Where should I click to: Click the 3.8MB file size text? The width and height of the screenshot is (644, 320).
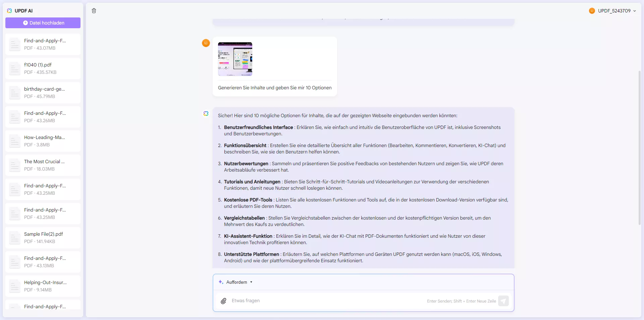click(43, 145)
